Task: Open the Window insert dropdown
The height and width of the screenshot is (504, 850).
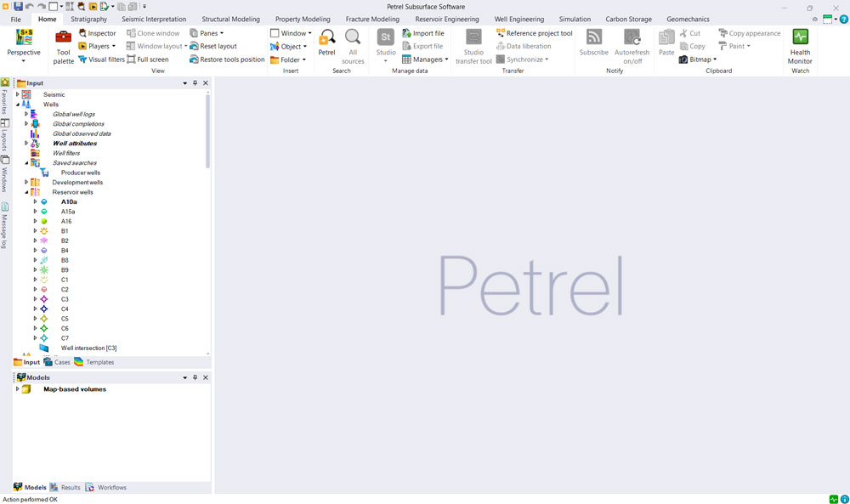Action: [309, 33]
